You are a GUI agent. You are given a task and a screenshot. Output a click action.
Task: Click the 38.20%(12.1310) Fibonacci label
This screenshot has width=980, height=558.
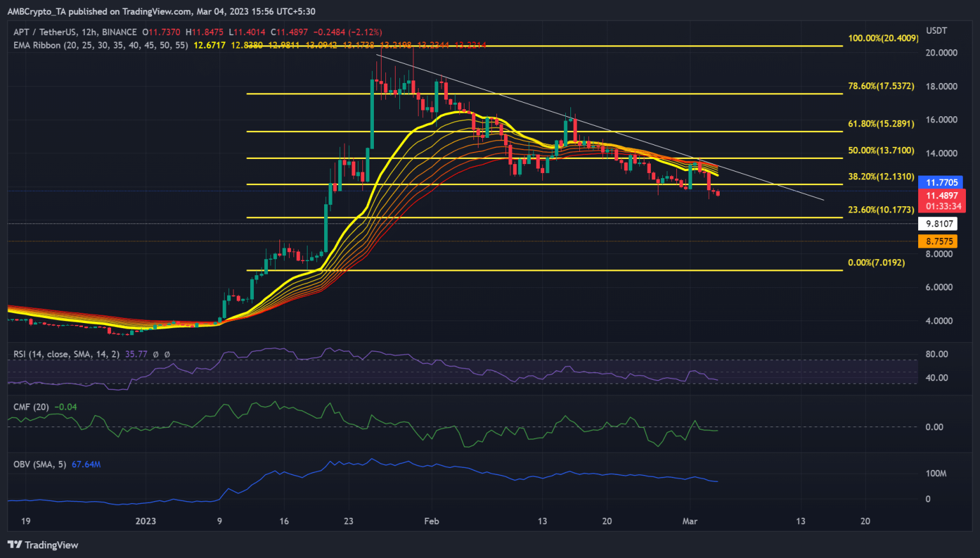(x=880, y=177)
